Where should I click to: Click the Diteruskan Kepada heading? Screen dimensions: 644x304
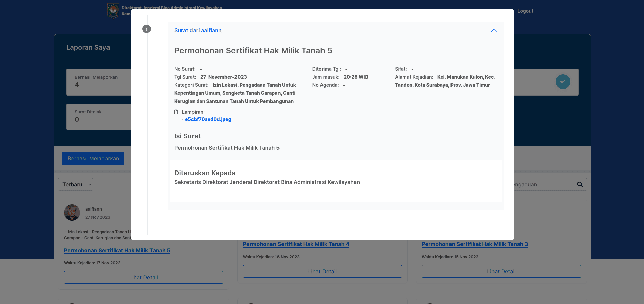point(205,173)
